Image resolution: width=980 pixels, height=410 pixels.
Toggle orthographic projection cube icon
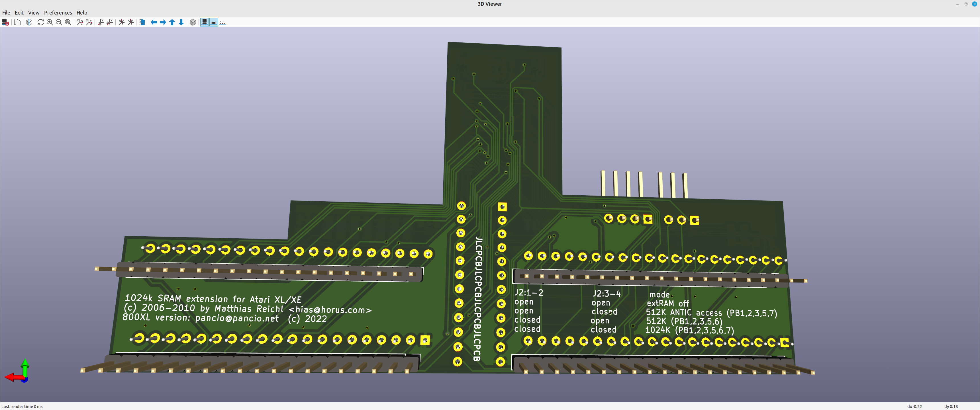point(193,22)
